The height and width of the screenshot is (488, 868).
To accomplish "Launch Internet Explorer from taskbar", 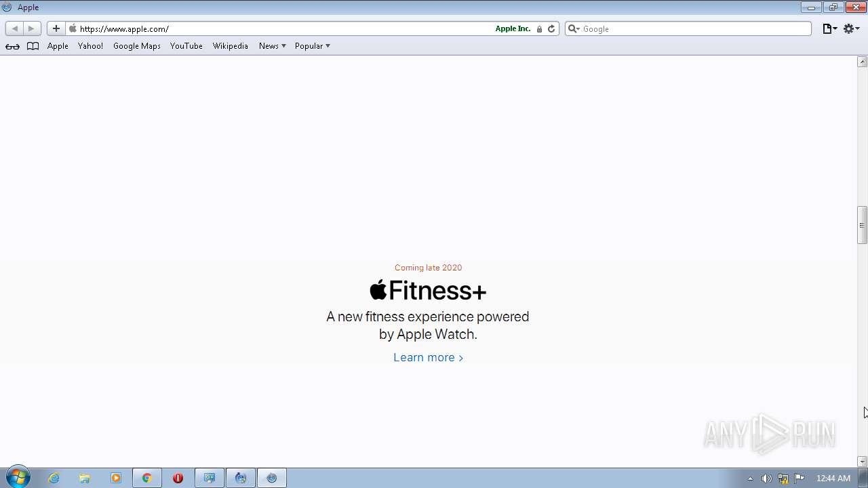I will coord(54,478).
